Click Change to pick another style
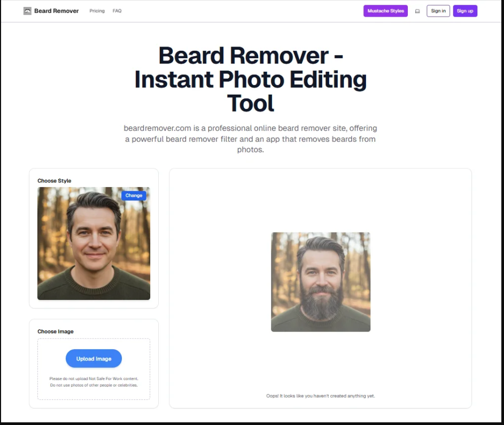Screen dimensions: 504x425 tap(134, 196)
